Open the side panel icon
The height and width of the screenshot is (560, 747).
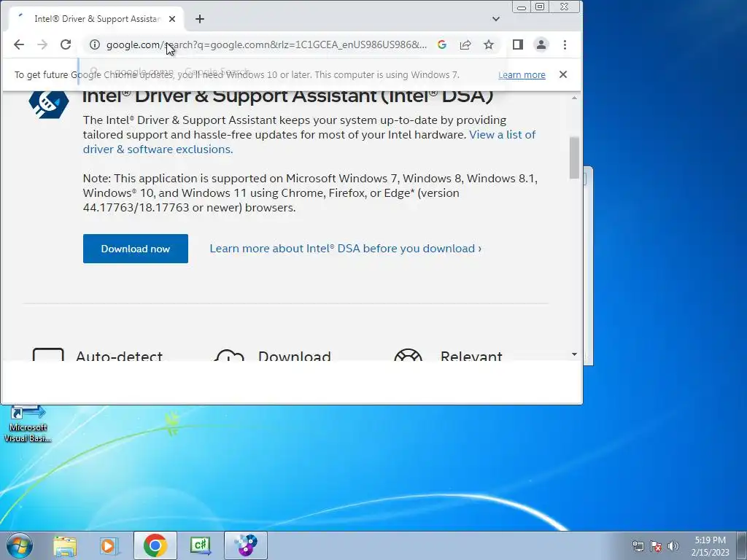click(518, 44)
